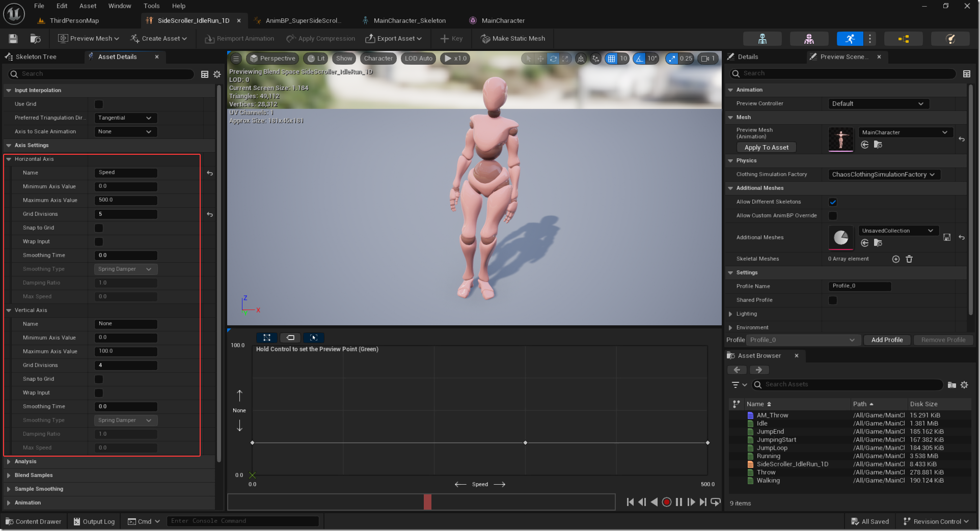
Task: Click Apply To Asset button
Action: (x=766, y=148)
